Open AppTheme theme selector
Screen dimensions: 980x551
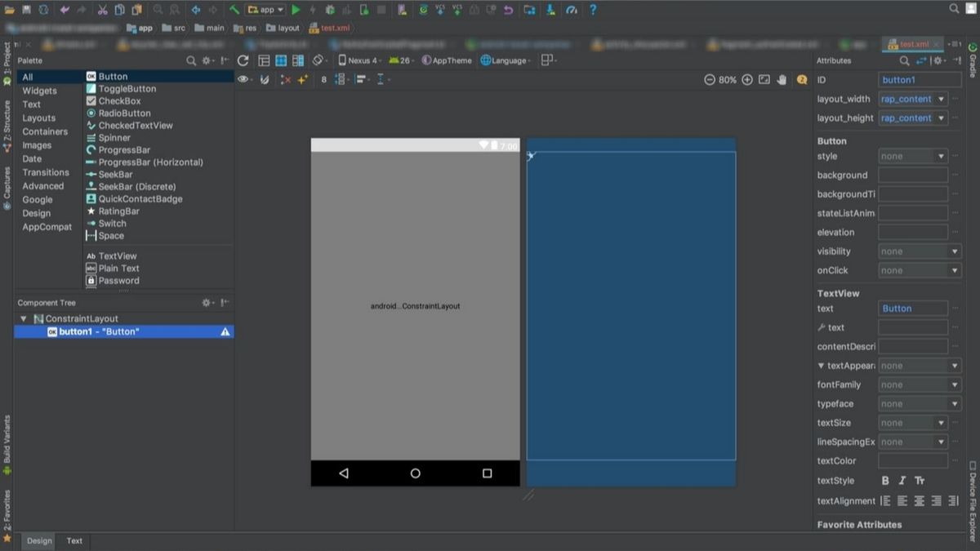click(448, 60)
